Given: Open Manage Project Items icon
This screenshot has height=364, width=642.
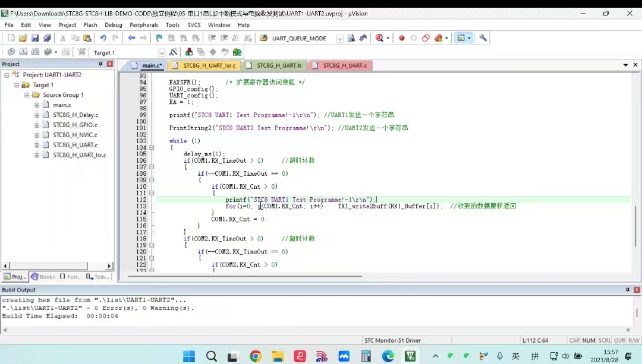Looking at the screenshot, I should [189, 52].
